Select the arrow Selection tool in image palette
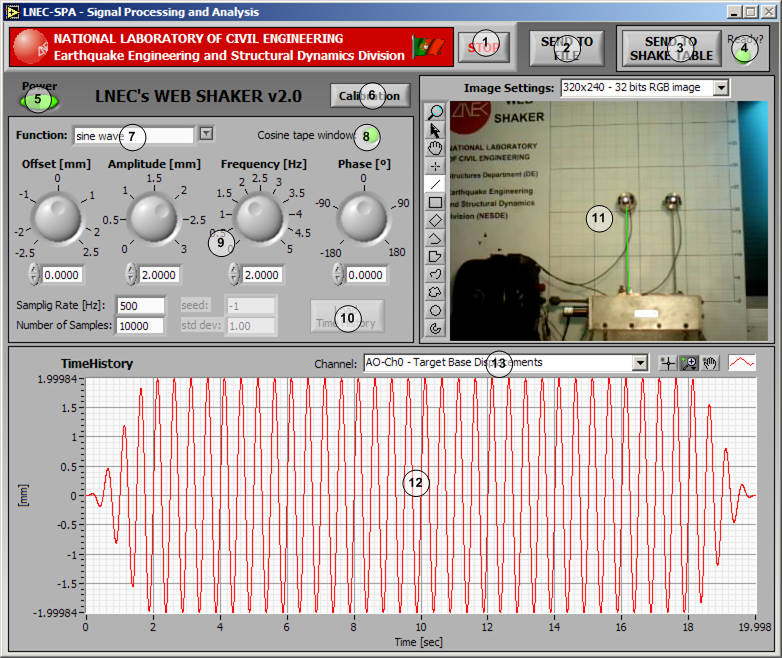Viewport: 782px width, 658px height. tap(435, 130)
